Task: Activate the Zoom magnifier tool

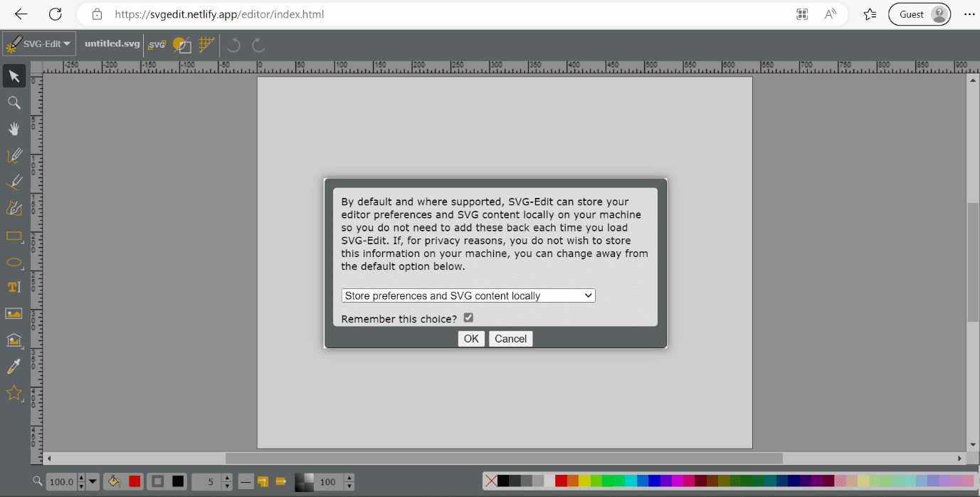Action: [x=14, y=103]
